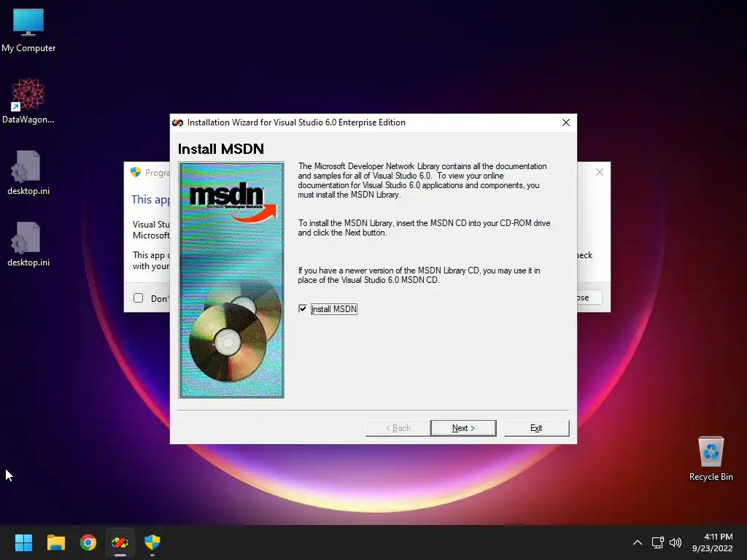Click the Visual Studio setup taskbar icon
Screen dimensions: 747x560
pos(120,542)
